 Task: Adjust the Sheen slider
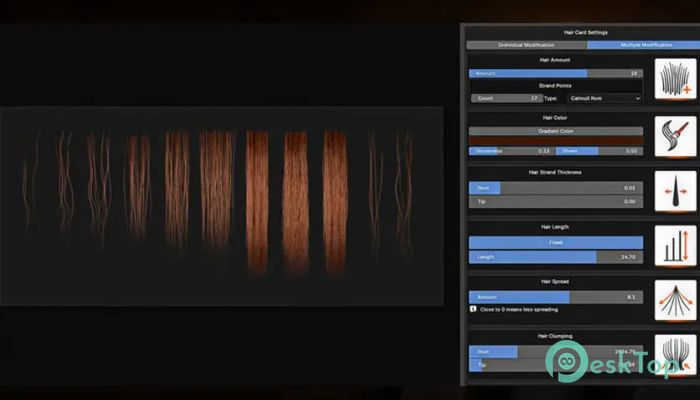tap(600, 151)
